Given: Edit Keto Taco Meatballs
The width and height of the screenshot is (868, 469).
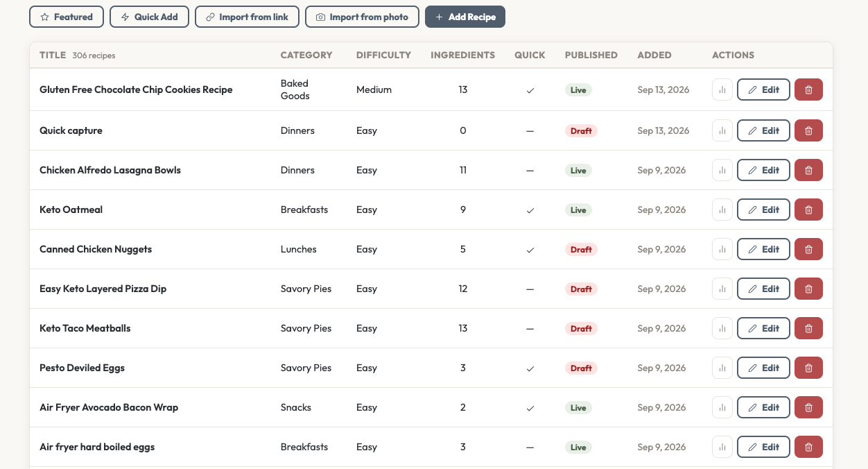Looking at the screenshot, I should 763,328.
